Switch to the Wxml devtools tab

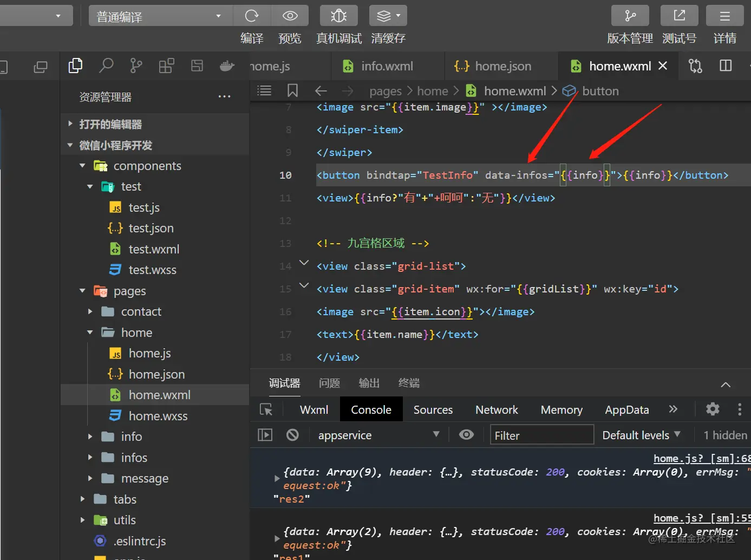pyautogui.click(x=314, y=409)
